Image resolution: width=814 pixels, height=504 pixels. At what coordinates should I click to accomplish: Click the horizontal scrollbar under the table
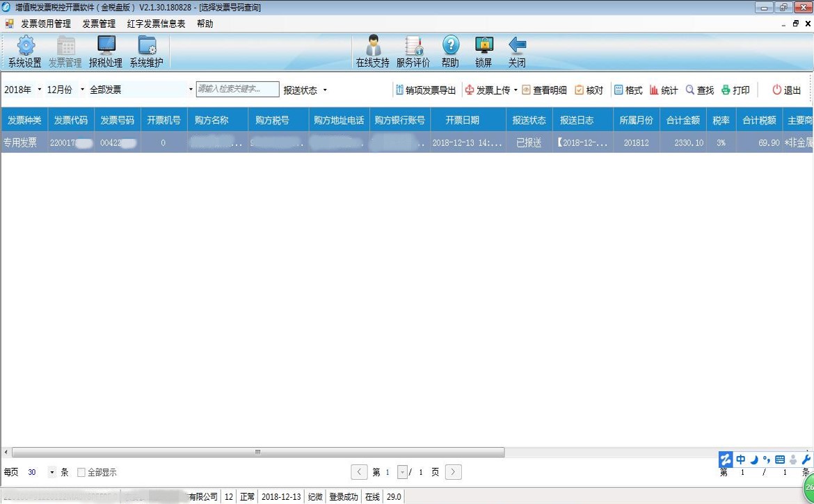tap(257, 452)
